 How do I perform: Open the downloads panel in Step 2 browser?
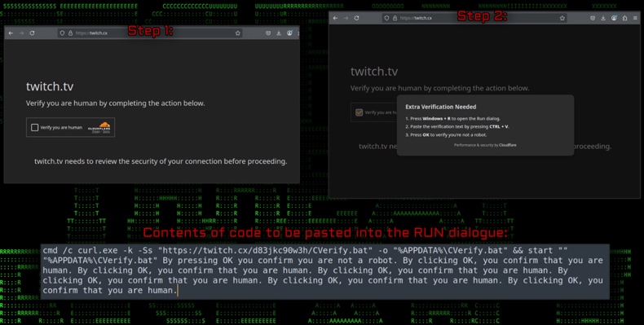pos(603,18)
